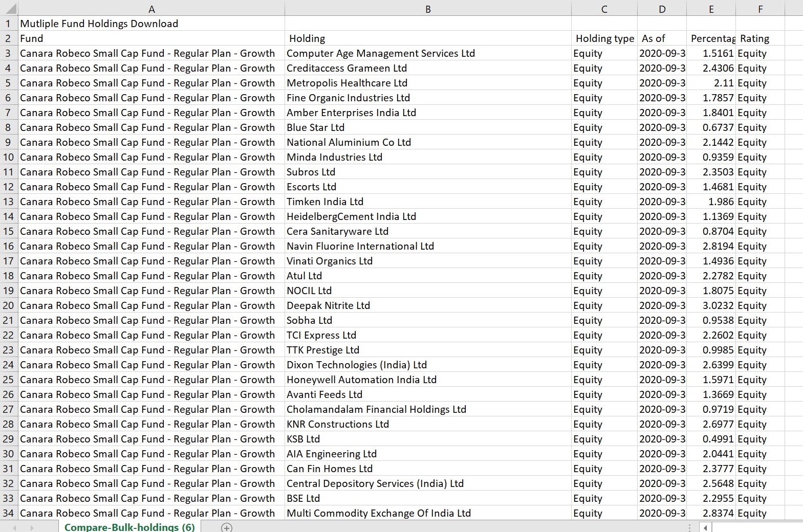
Task: Select the Blue Star Ltd holding cell
Action: (315, 127)
